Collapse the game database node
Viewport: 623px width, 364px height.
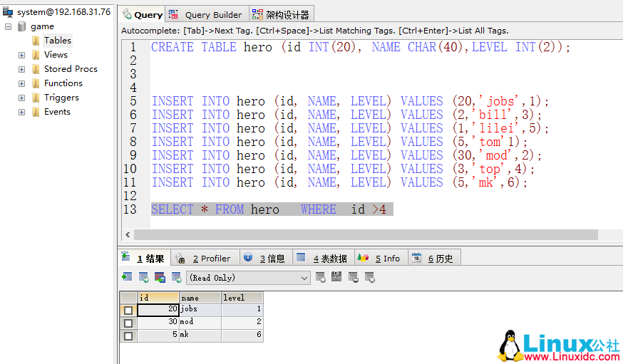point(9,26)
